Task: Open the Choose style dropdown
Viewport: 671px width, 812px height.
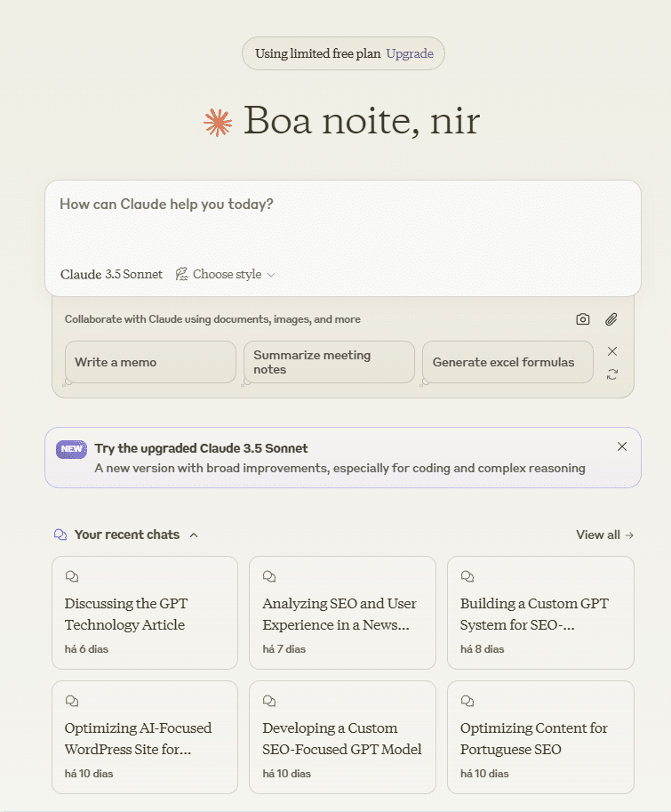Action: [226, 275]
